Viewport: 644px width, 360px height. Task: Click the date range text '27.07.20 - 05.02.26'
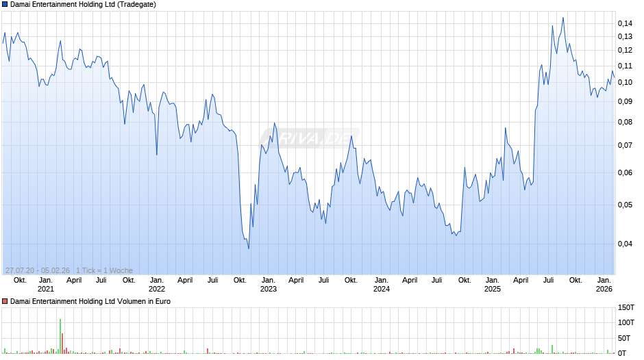point(38,270)
